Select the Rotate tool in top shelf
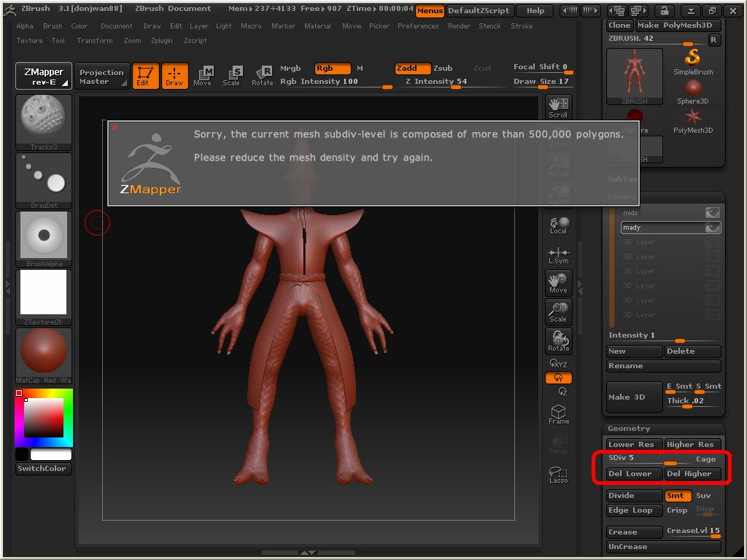747x560 pixels. click(x=262, y=76)
